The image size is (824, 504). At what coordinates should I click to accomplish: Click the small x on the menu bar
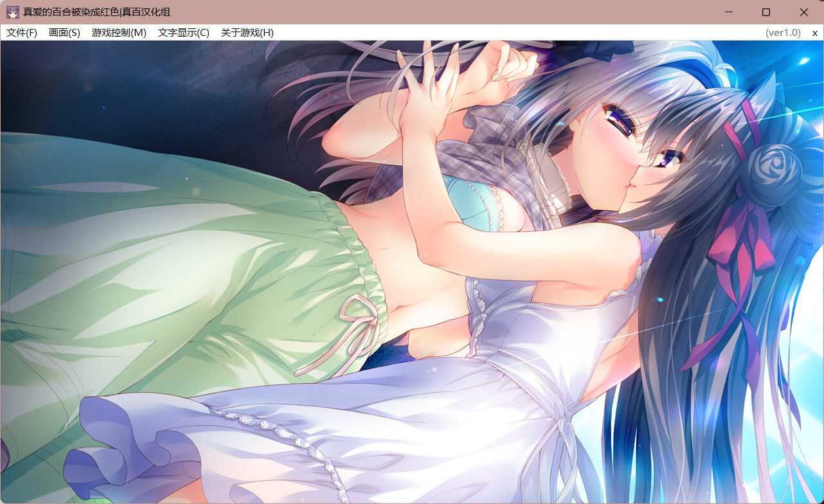coord(814,33)
